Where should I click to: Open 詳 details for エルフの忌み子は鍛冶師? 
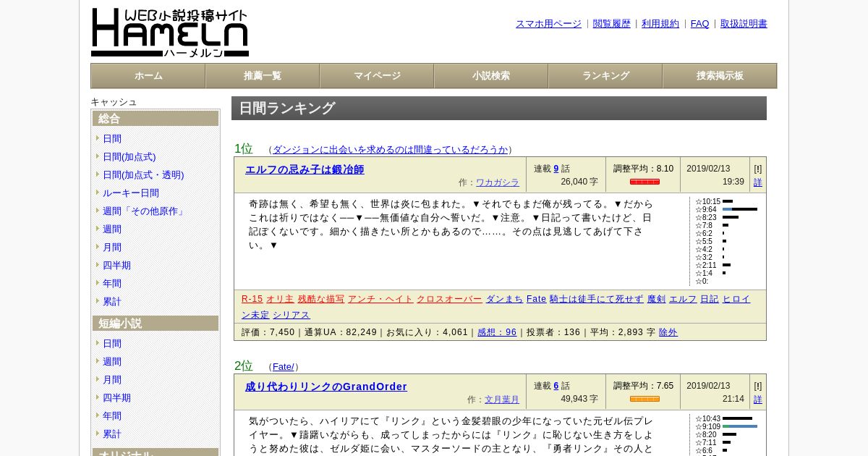click(758, 182)
